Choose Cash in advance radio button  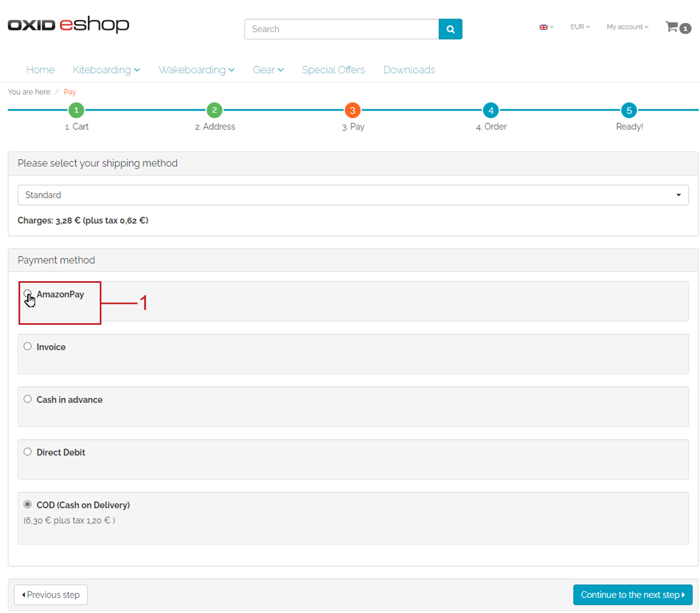28,399
